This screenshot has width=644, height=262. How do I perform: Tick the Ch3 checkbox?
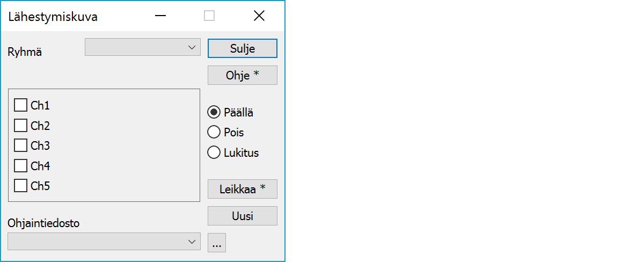20,145
